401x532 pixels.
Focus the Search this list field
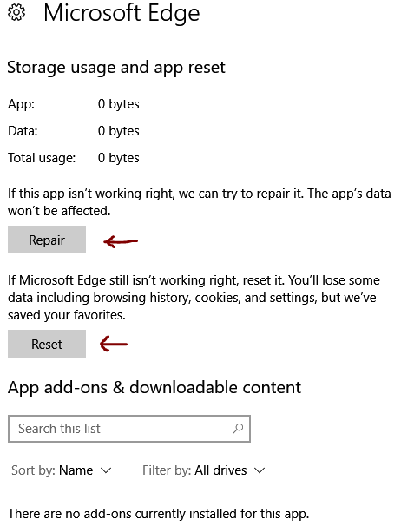(129, 429)
